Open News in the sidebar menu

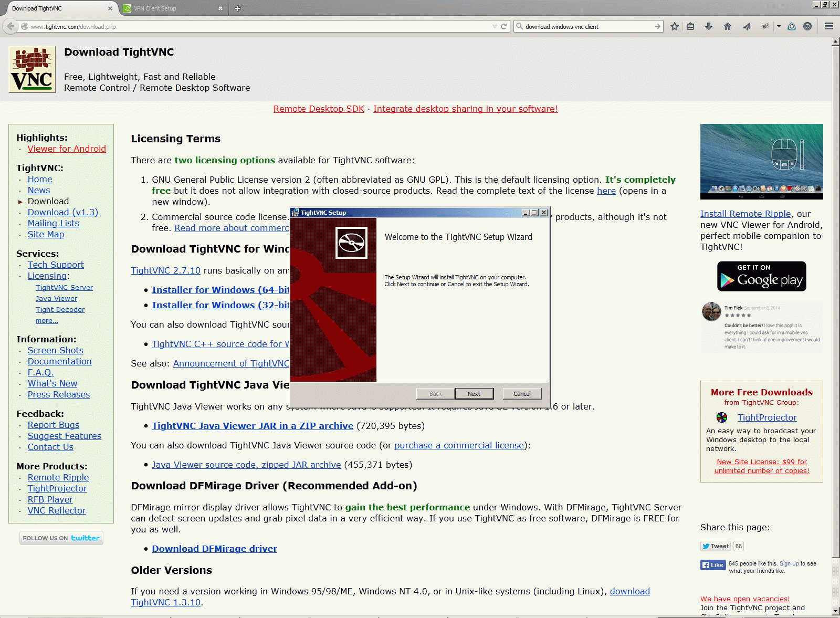(x=39, y=191)
